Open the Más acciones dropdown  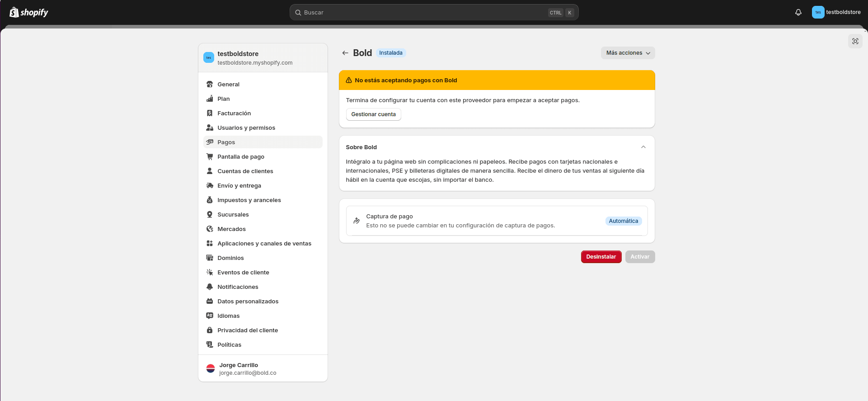(628, 53)
